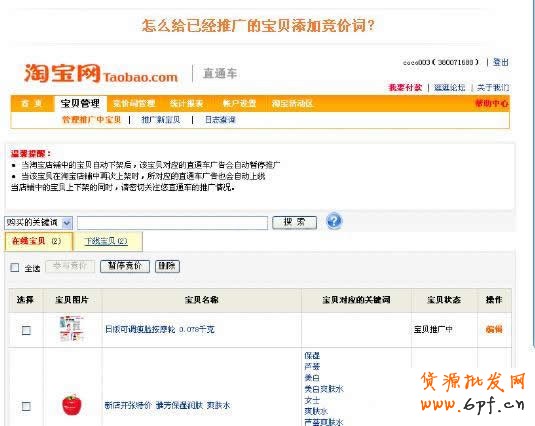This screenshot has height=426, width=535.
Task: Check the 日版可调瘦脸按摩轮 row checkbox
Action: coord(26,330)
